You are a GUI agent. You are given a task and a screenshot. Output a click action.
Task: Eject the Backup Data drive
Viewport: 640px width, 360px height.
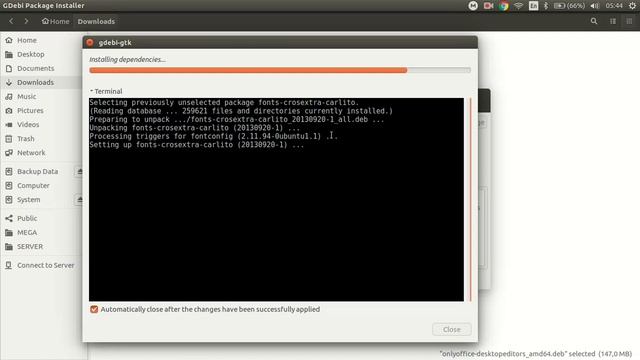point(79,171)
